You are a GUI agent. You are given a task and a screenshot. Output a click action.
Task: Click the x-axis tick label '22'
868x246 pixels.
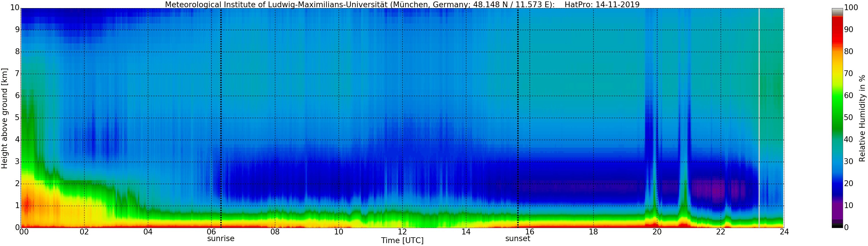[721, 232]
